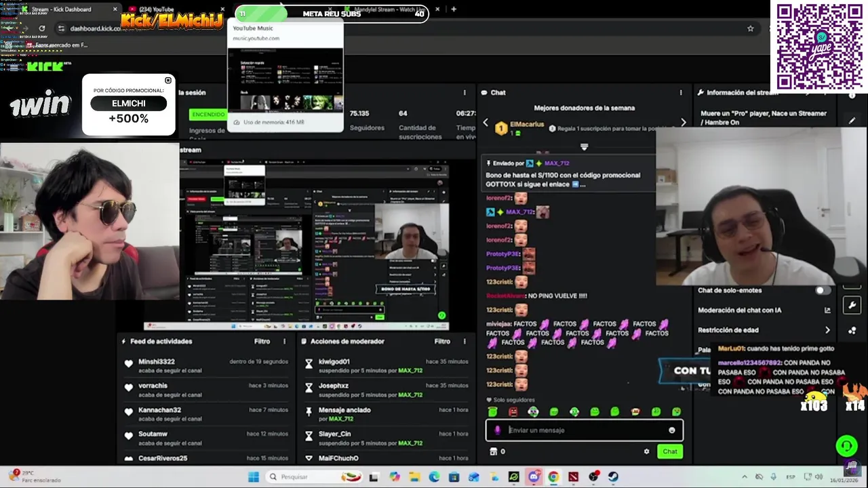Select Kannachan32 follow entry

click(205, 414)
